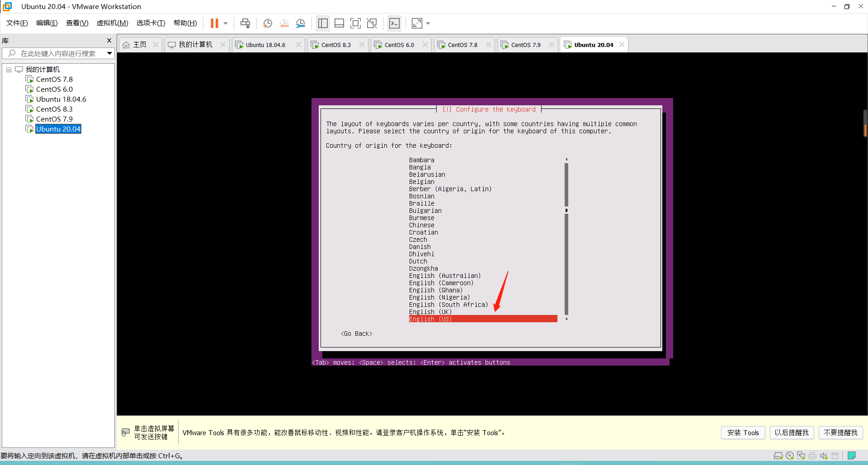The image size is (868, 465).
Task: Select CentOS 7.8 in the library tree
Action: tap(54, 80)
